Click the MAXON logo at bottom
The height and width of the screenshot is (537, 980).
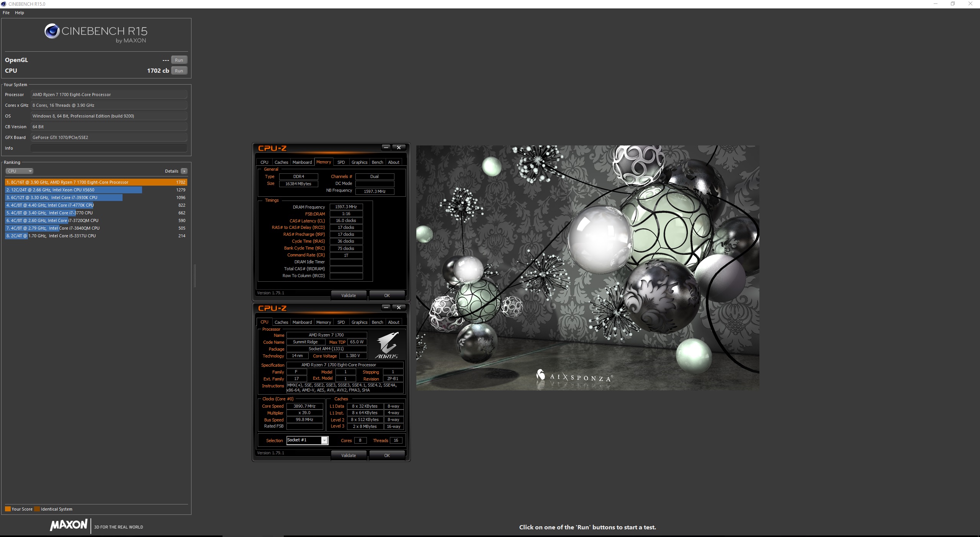(x=69, y=525)
